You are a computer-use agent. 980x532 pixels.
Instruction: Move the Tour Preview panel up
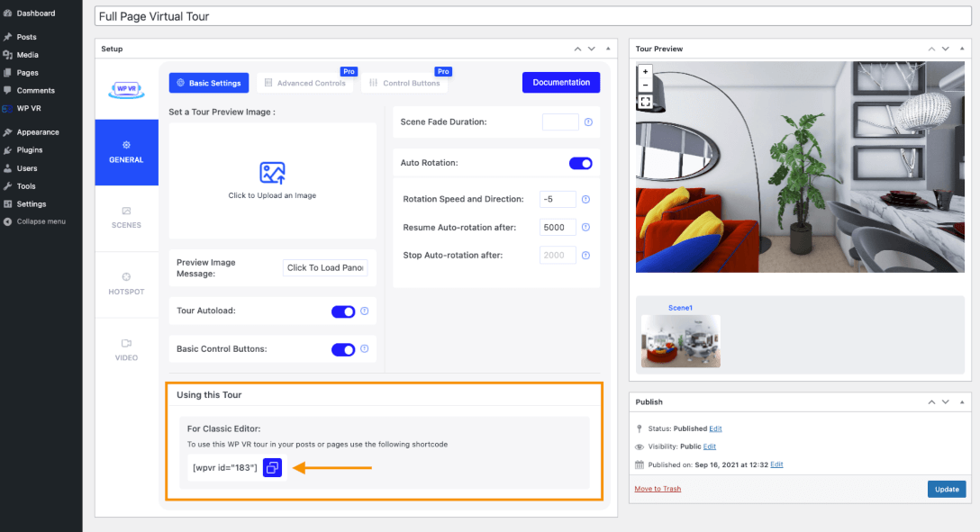click(x=931, y=49)
